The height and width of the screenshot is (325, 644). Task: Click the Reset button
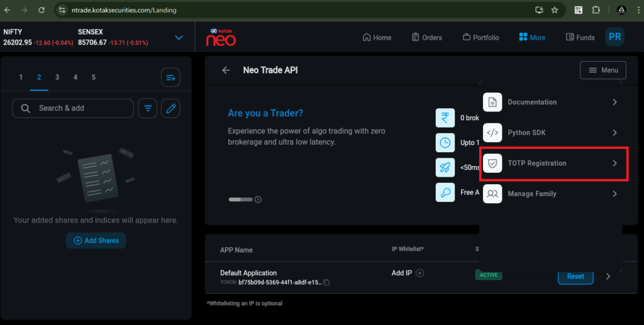(575, 276)
